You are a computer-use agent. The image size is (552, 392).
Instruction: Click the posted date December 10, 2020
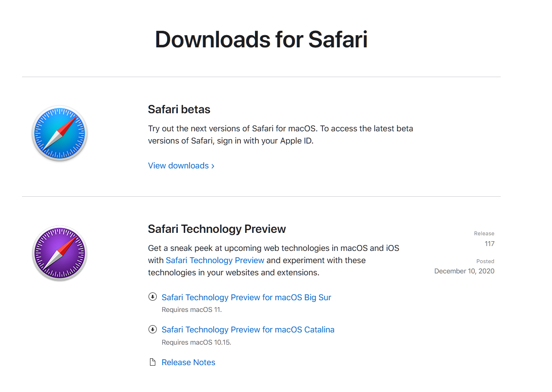tap(465, 271)
